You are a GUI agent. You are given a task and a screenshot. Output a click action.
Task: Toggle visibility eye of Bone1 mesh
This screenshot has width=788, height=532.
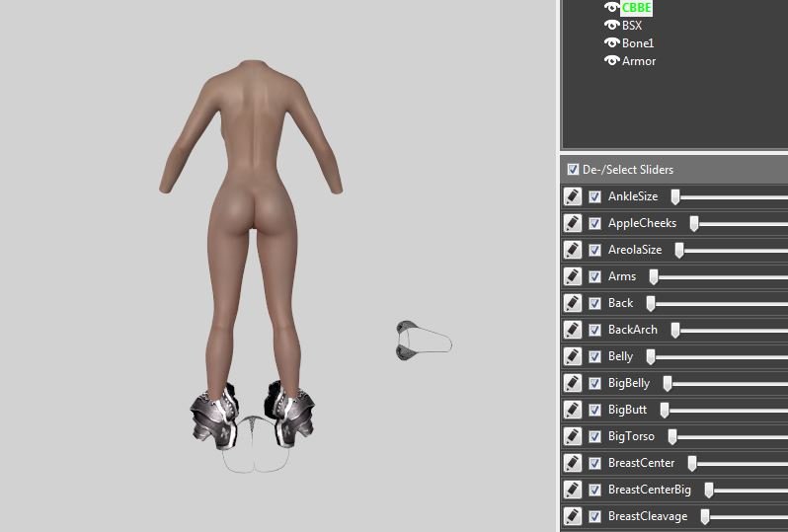pos(611,42)
